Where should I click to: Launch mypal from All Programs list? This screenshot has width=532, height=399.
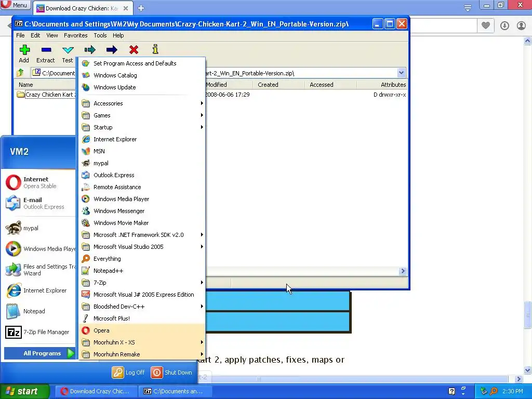[x=142, y=163]
